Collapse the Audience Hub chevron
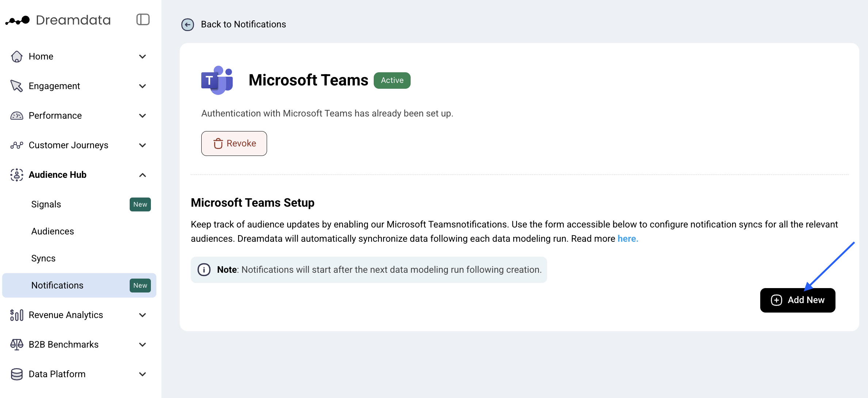 pos(142,175)
